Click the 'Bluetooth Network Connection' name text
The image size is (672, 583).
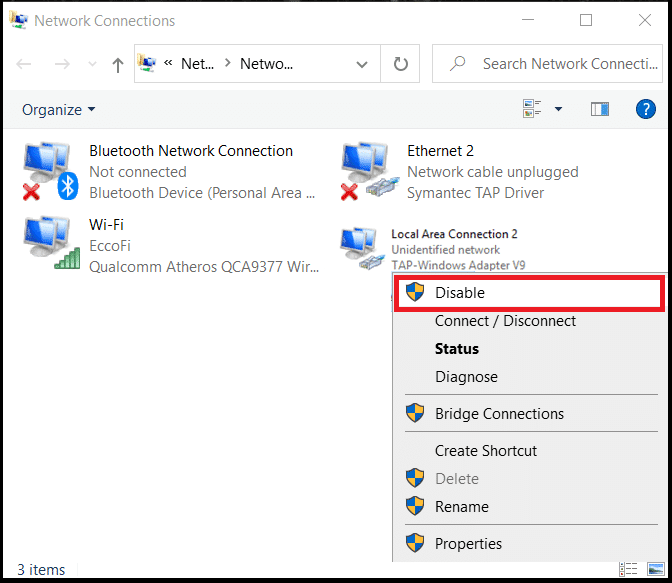pos(191,151)
